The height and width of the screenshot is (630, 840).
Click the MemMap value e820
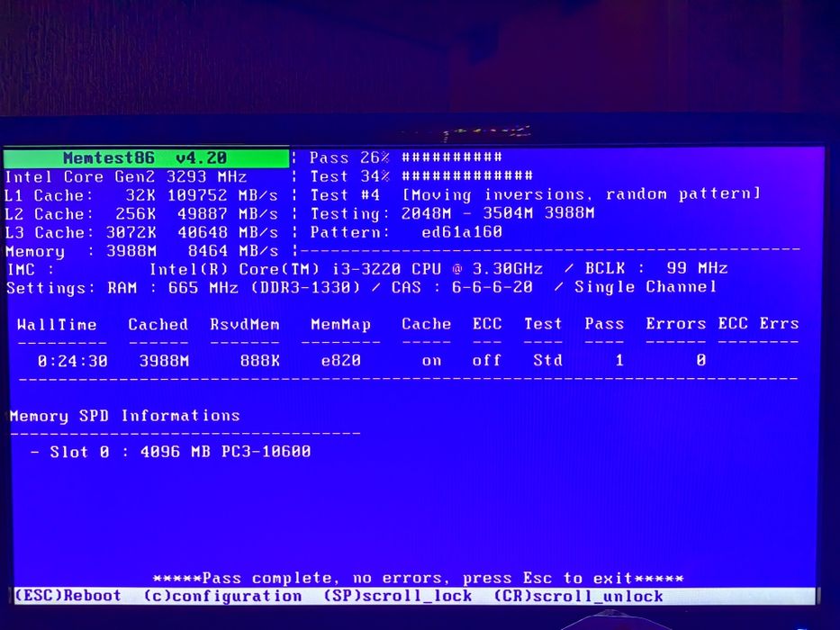click(x=340, y=361)
